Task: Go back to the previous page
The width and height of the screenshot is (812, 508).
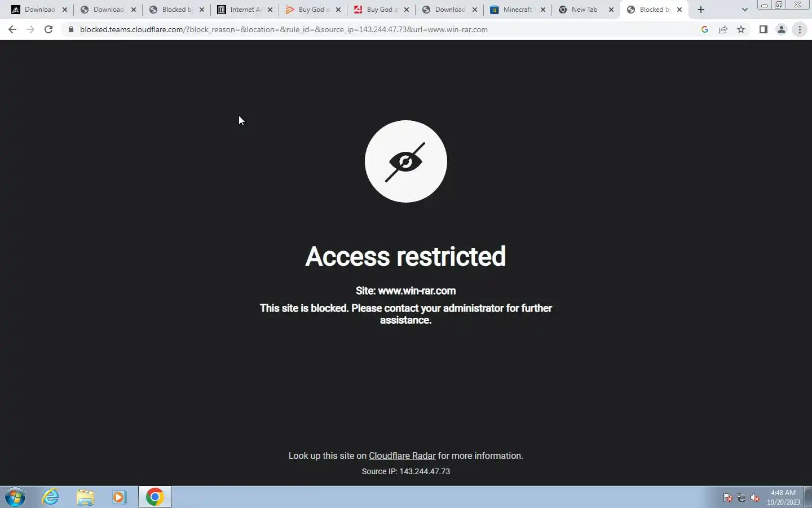Action: point(12,29)
